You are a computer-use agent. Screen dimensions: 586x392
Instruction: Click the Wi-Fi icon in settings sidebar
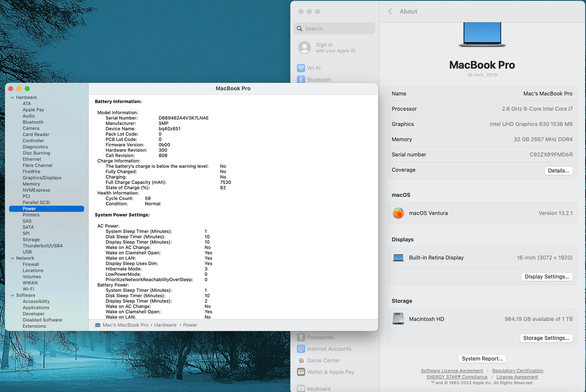(x=301, y=68)
